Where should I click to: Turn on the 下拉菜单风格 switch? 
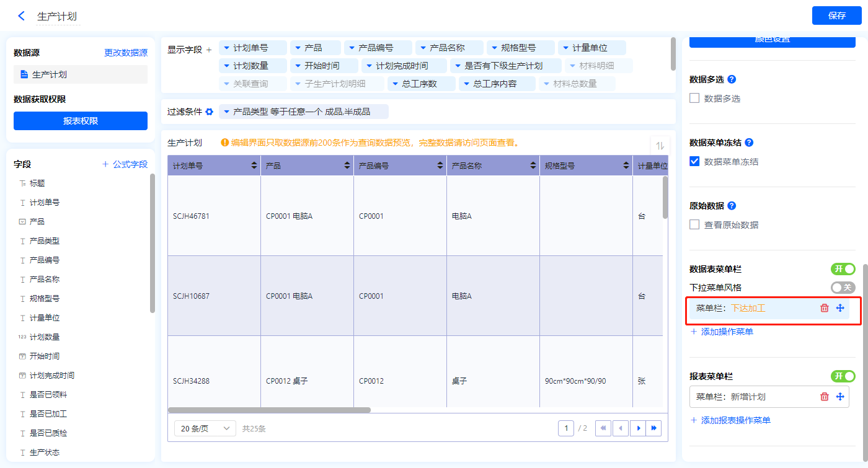(843, 288)
